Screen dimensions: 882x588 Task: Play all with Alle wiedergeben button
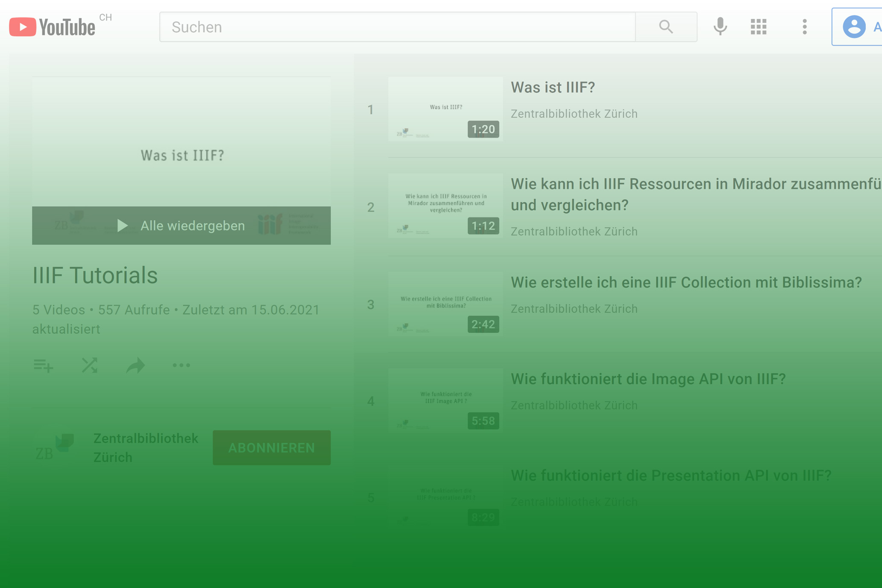(x=181, y=226)
